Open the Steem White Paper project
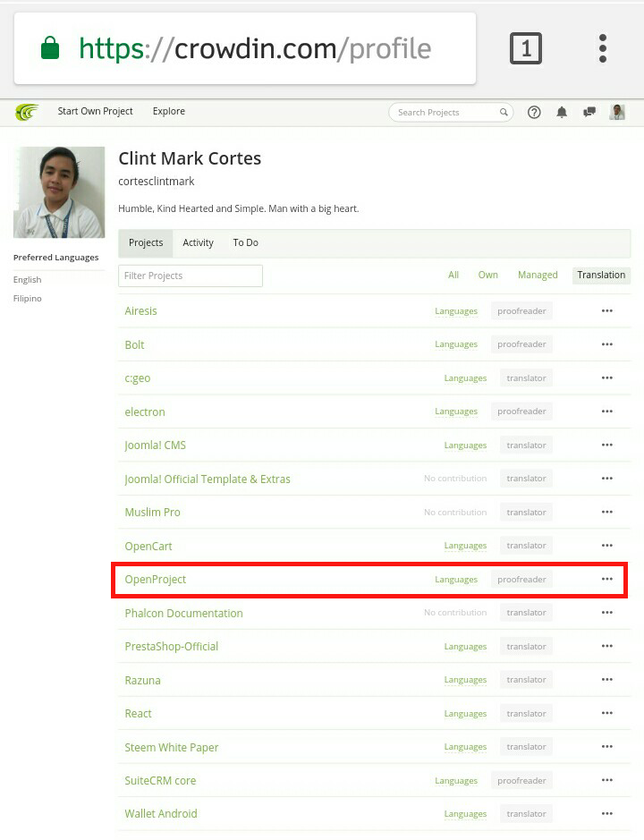 [172, 747]
